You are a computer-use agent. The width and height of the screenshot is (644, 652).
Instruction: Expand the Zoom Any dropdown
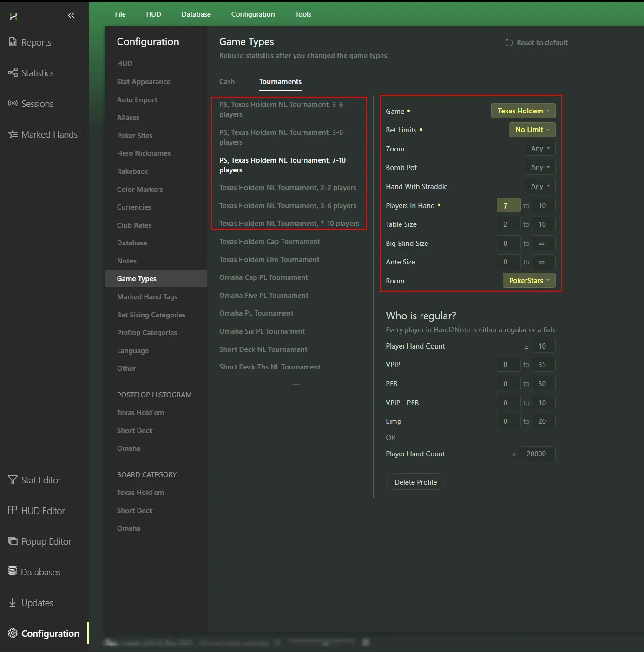point(540,149)
